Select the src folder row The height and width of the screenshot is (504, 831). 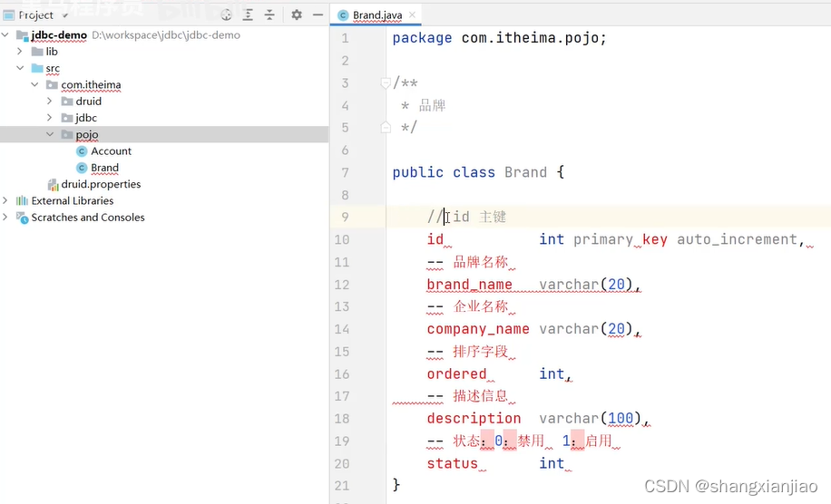(x=164, y=68)
